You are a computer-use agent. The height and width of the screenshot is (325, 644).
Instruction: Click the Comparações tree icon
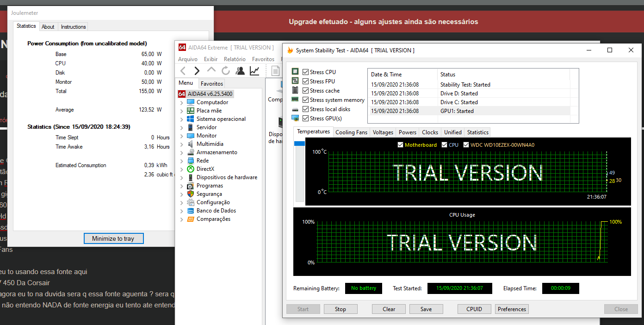point(191,219)
